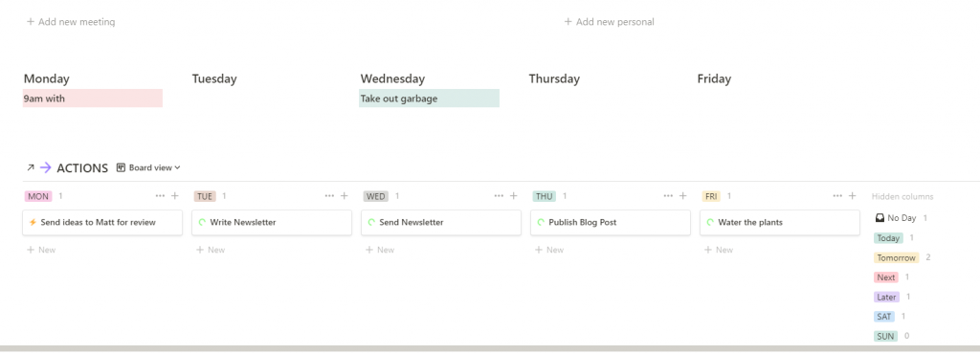This screenshot has width=980, height=354.
Task: Show the hidden Tomorrow column
Action: pos(896,258)
